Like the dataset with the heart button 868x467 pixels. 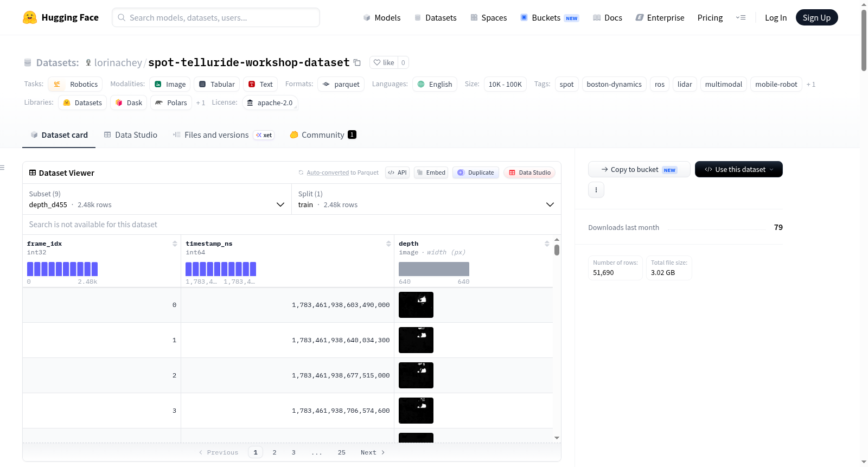pyautogui.click(x=384, y=62)
